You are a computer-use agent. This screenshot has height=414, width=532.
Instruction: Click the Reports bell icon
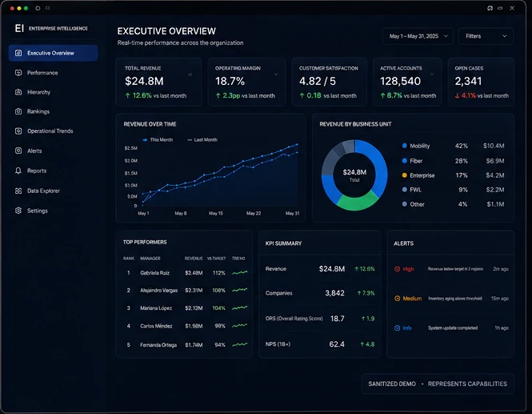click(18, 171)
